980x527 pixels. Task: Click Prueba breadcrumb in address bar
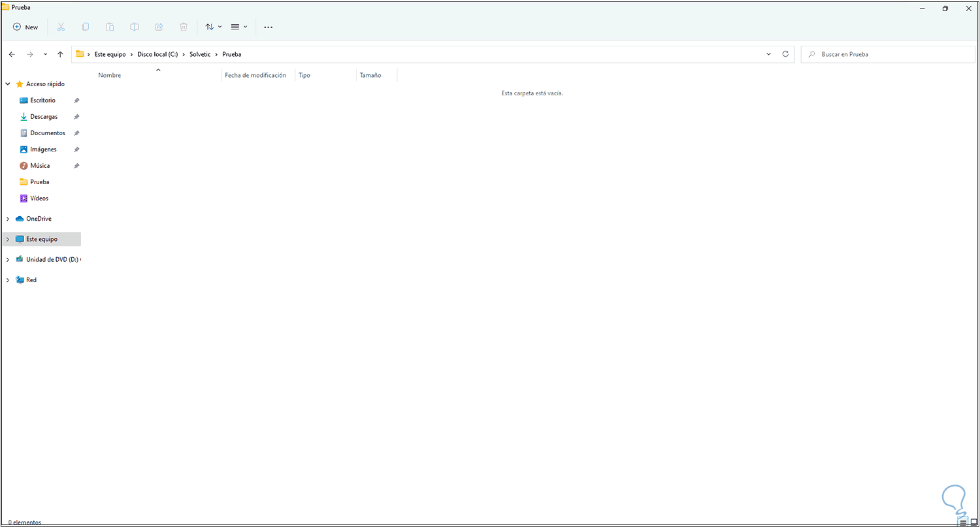click(231, 54)
